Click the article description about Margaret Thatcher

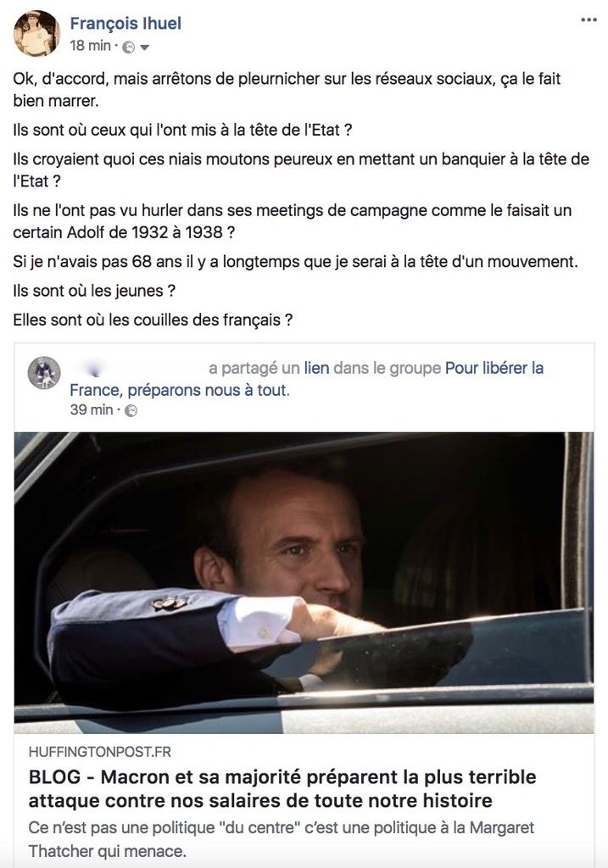click(x=282, y=839)
